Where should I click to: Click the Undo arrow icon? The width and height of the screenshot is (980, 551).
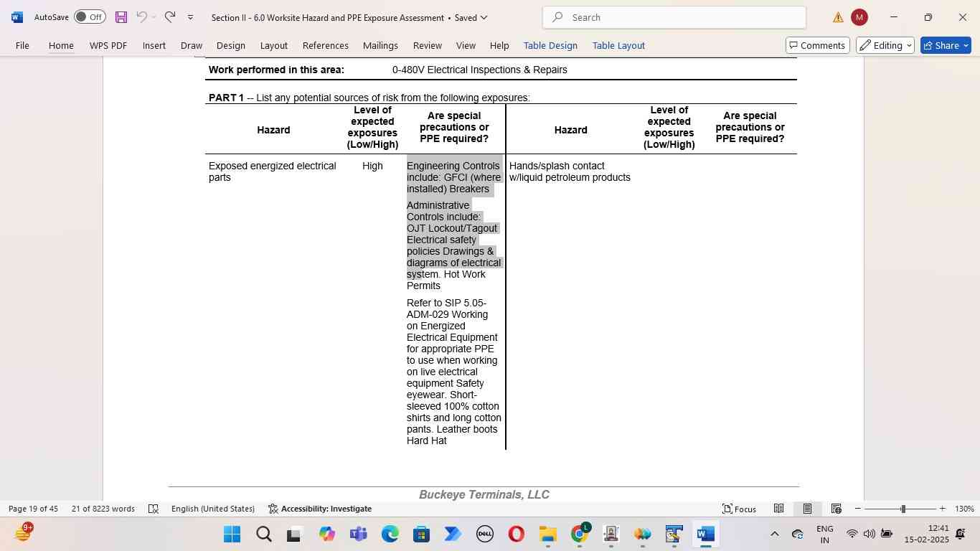142,17
